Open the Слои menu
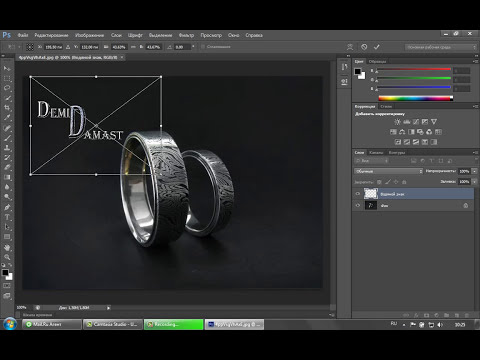The image size is (480, 360). 116,35
